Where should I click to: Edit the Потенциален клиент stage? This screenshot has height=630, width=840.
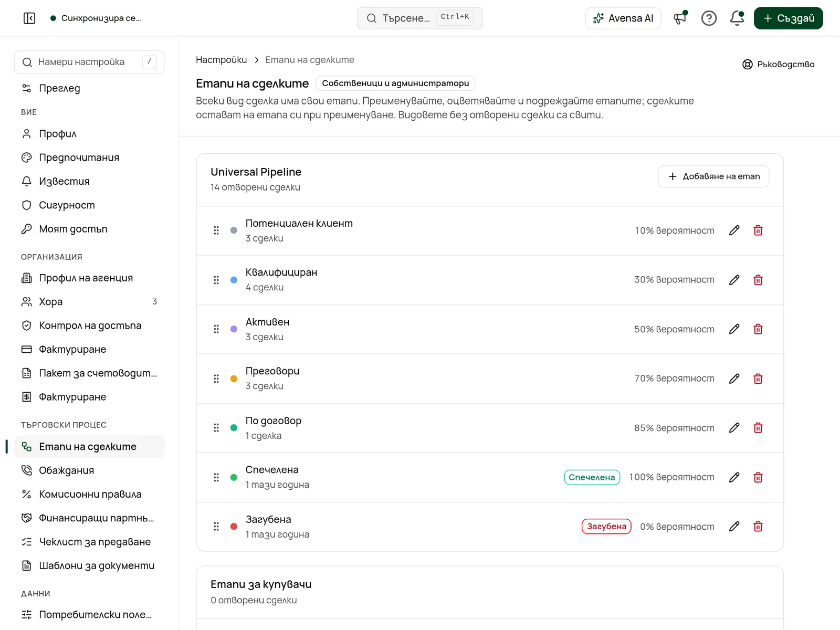[734, 230]
